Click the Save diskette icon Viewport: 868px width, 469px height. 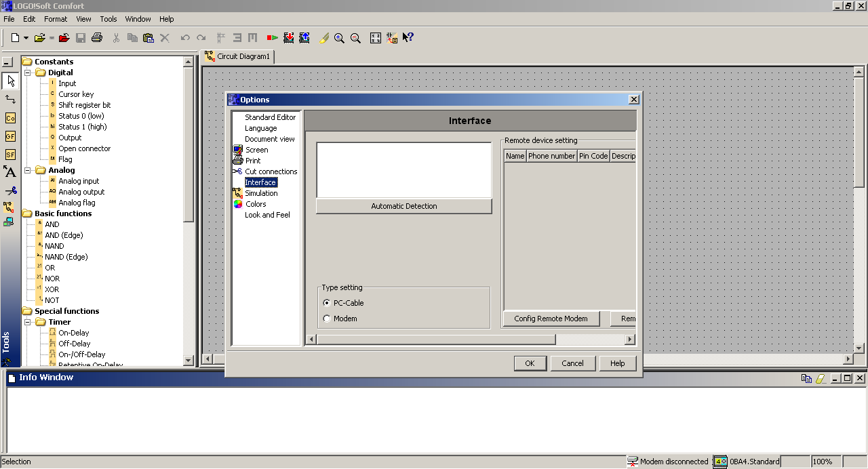coord(81,38)
